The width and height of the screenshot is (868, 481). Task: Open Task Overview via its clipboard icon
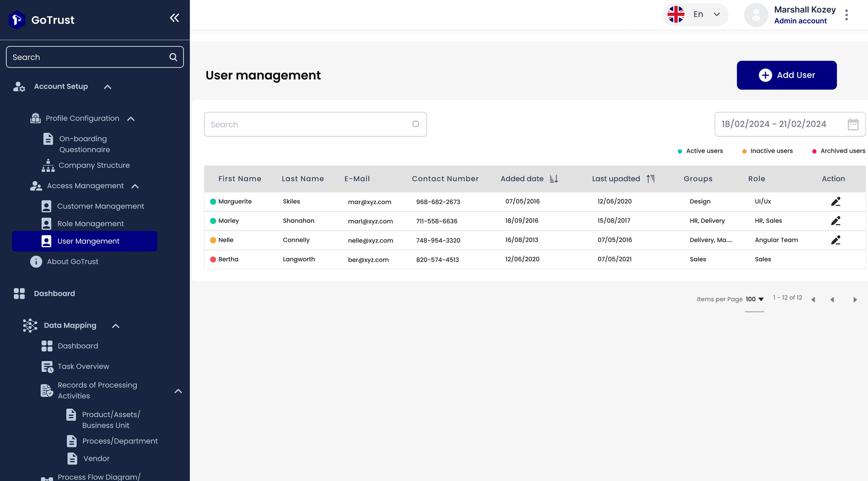click(x=47, y=366)
